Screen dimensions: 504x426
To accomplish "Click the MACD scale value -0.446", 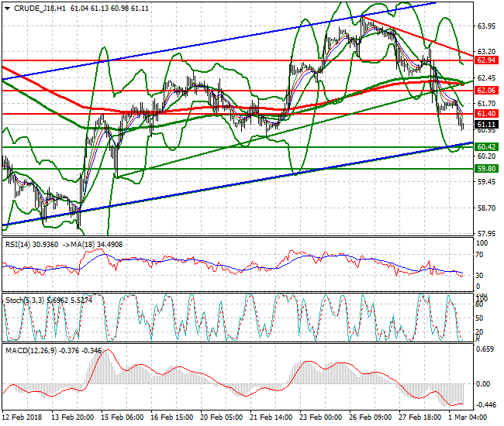I will pos(485,405).
